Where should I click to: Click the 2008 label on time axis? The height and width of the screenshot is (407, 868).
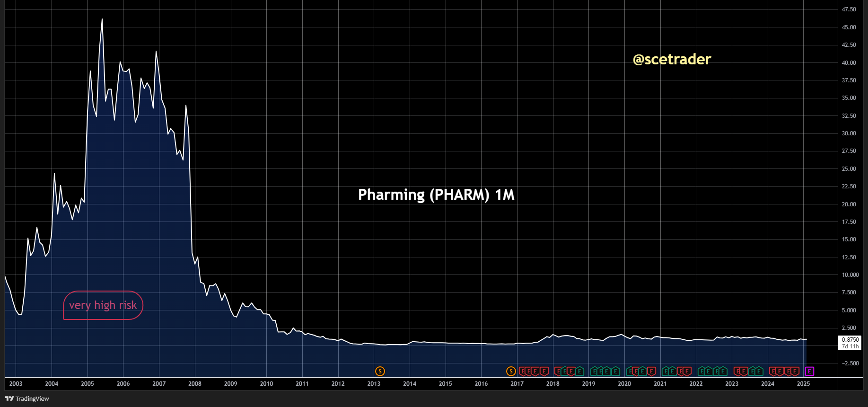(x=195, y=384)
